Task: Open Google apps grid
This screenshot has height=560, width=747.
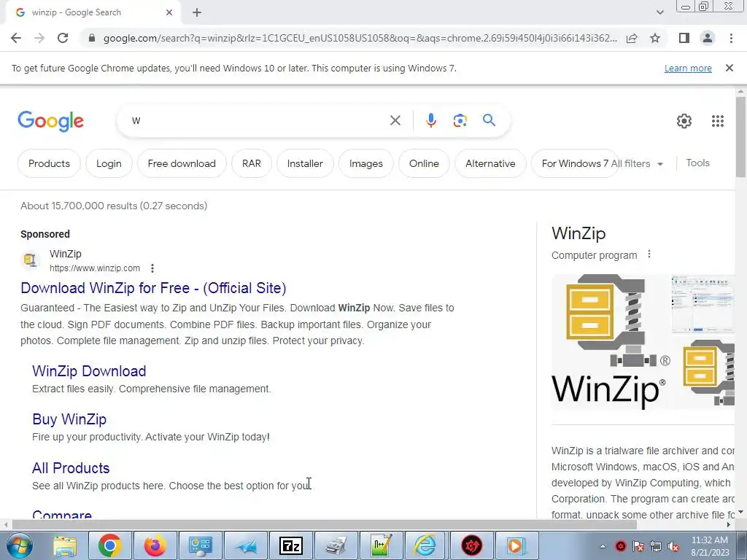Action: (718, 121)
